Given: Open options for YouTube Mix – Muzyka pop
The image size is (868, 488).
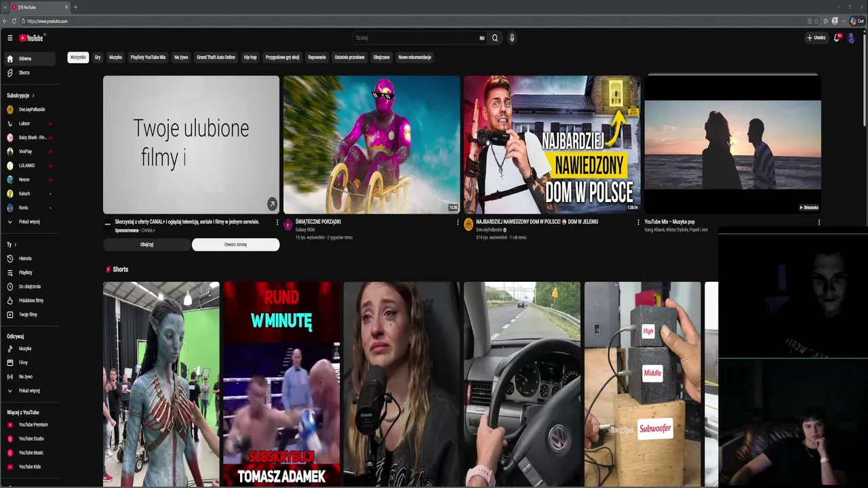Looking at the screenshot, I should 818,222.
